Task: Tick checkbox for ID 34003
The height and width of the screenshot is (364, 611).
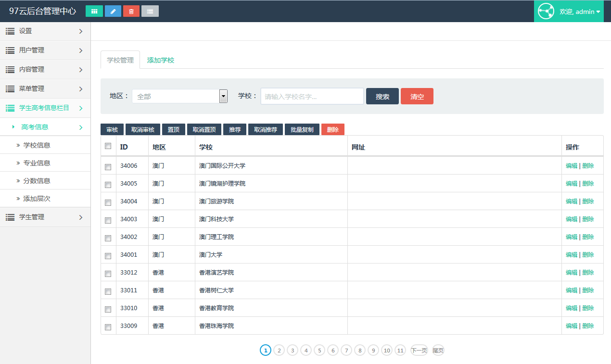Action: [108, 220]
